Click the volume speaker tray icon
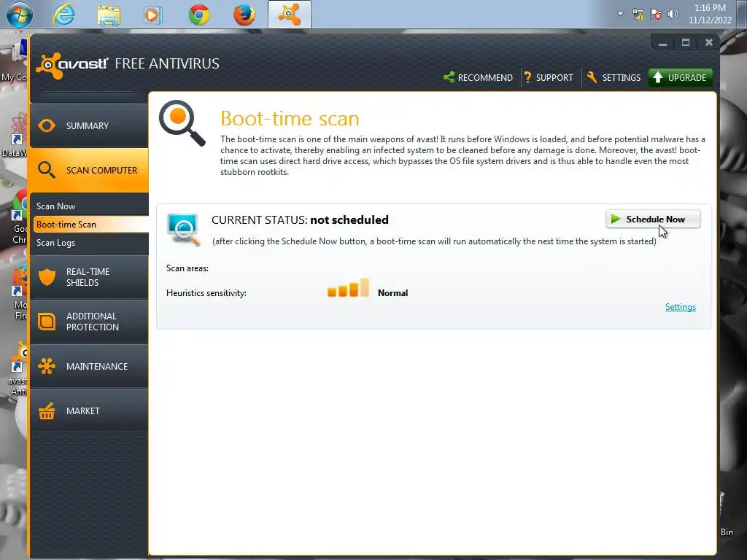 coord(673,14)
